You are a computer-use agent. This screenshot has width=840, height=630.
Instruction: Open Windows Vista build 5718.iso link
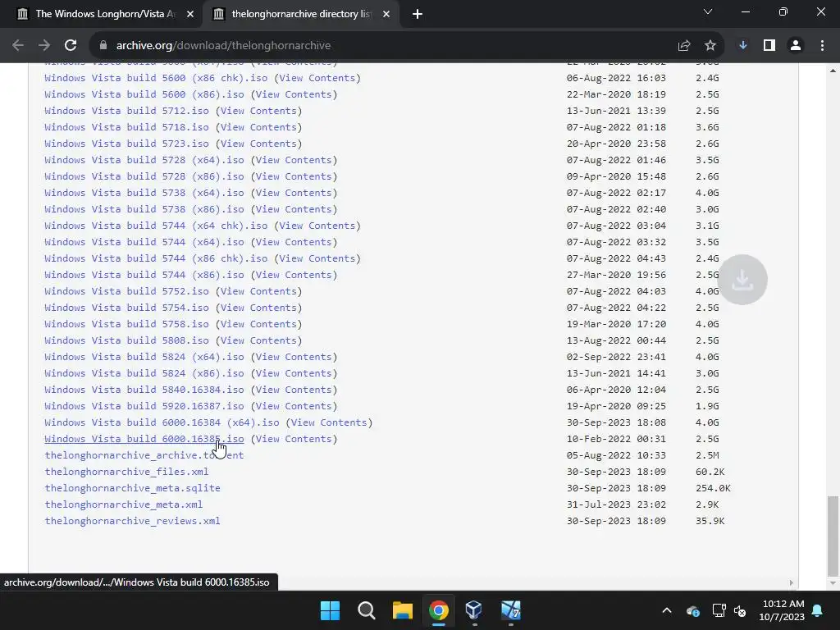click(126, 127)
